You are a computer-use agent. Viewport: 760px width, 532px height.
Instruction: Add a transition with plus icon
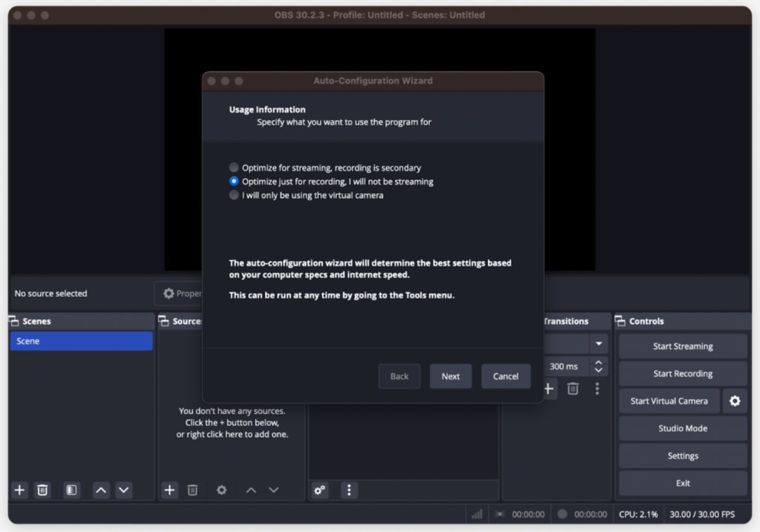point(549,389)
